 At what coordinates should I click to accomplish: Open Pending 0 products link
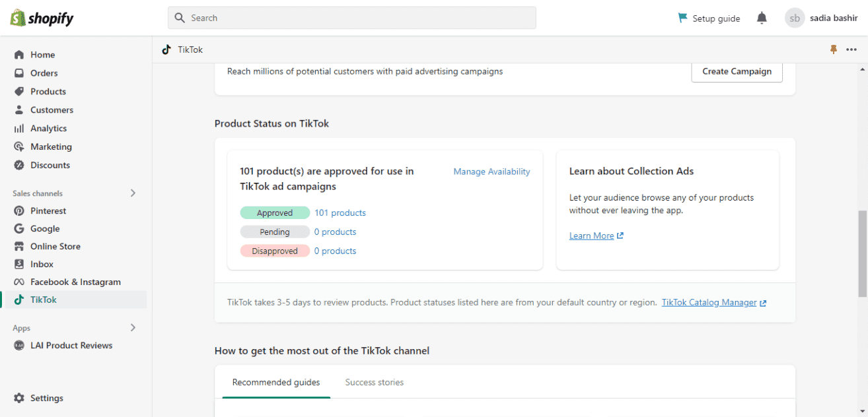335,232
